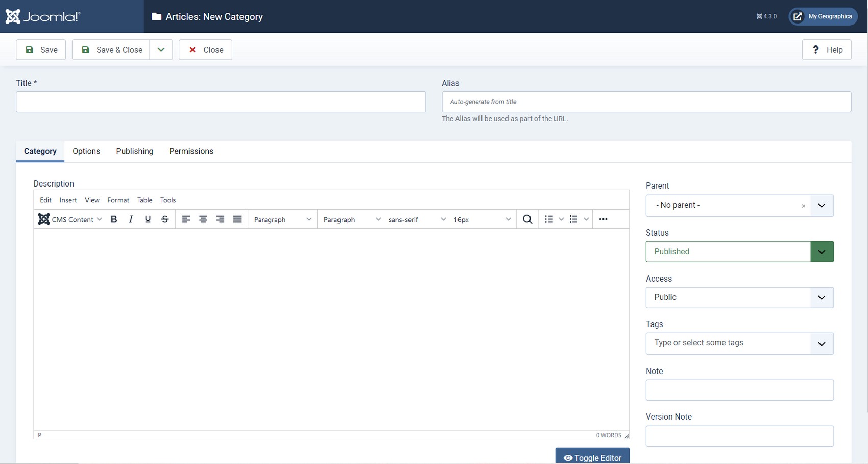Justify text in editor

click(x=237, y=219)
